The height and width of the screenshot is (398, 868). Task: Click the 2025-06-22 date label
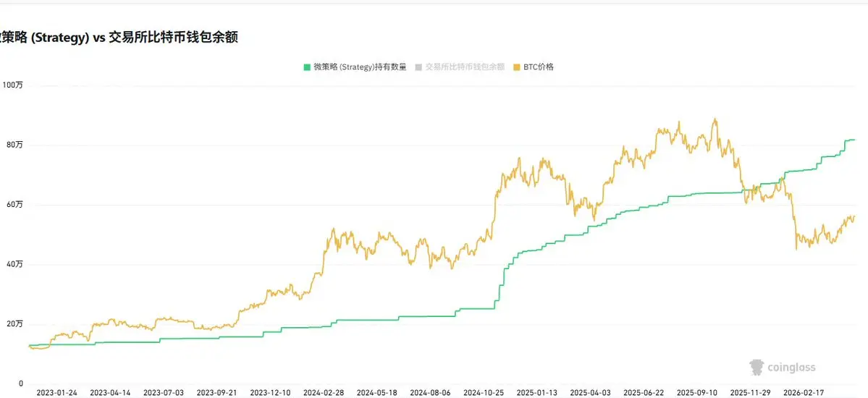pyautogui.click(x=644, y=392)
